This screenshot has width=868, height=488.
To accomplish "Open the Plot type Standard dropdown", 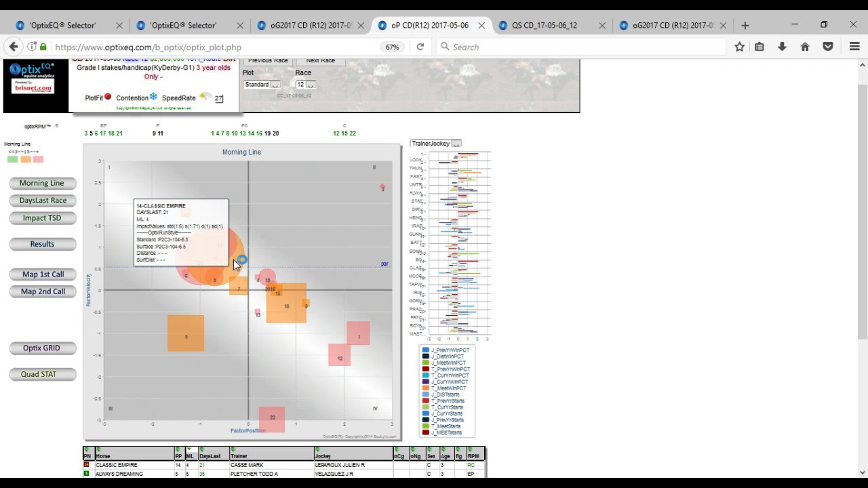I will (x=261, y=85).
